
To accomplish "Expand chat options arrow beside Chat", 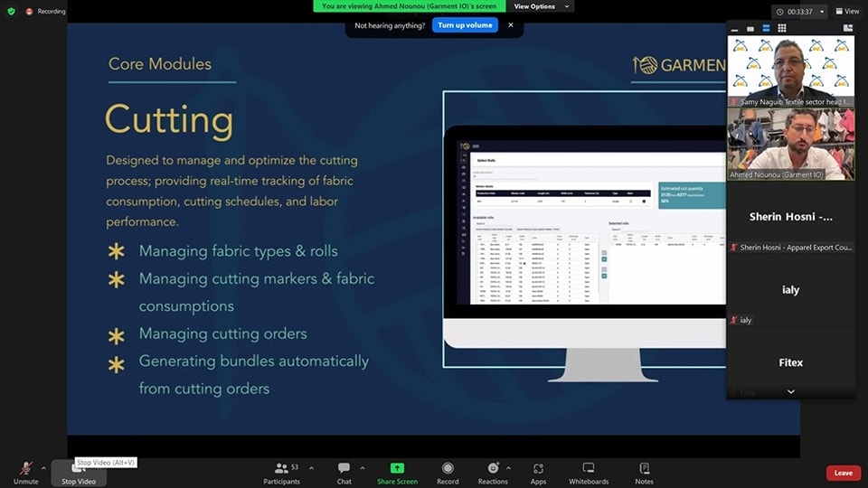I will (x=363, y=468).
